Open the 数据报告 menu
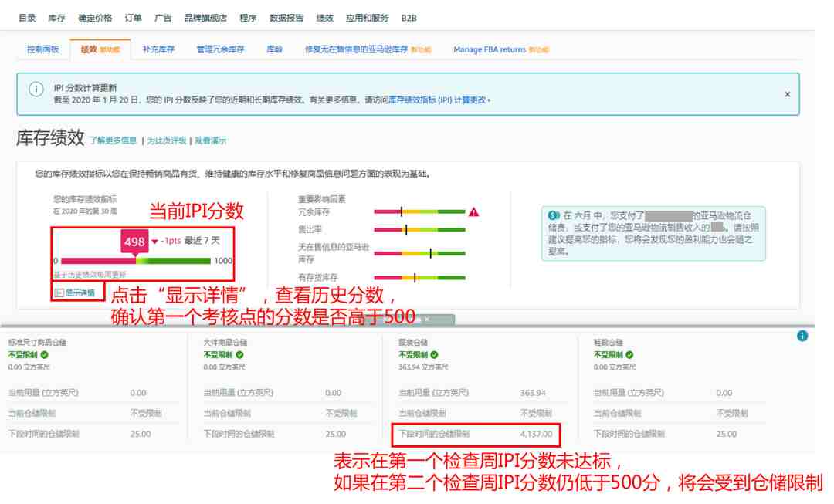Viewport: 834px width, 504px height. coord(286,18)
